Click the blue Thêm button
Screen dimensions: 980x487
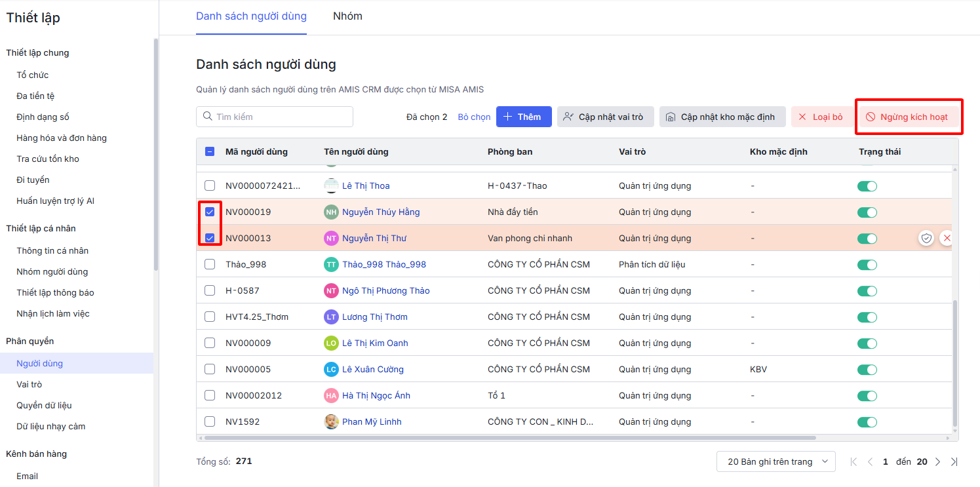[x=523, y=117]
